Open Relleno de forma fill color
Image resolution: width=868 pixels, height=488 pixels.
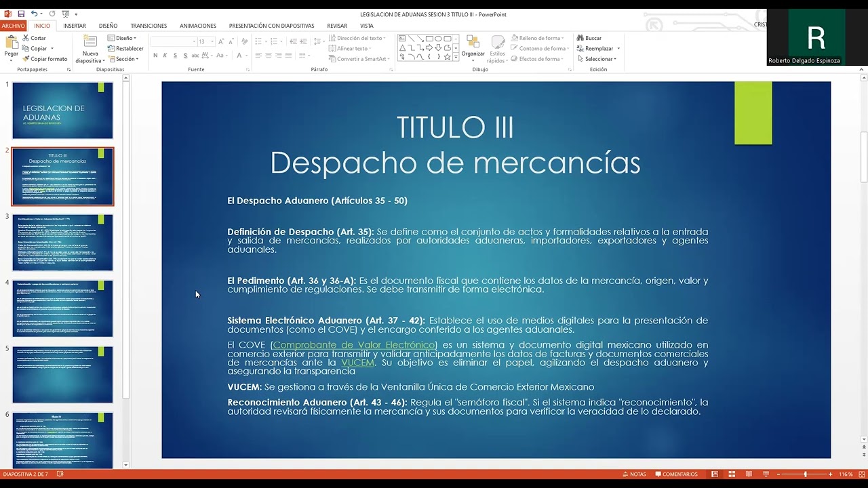(x=537, y=38)
